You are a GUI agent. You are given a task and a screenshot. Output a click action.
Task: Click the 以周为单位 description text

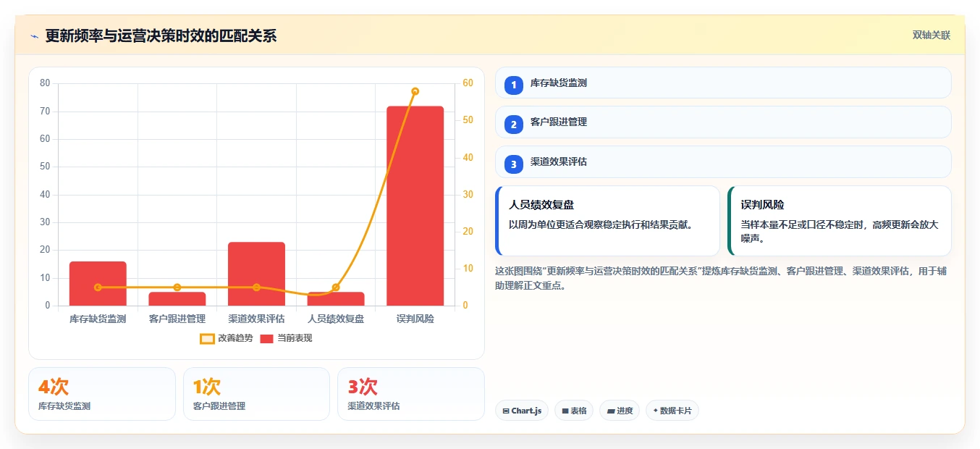[601, 225]
